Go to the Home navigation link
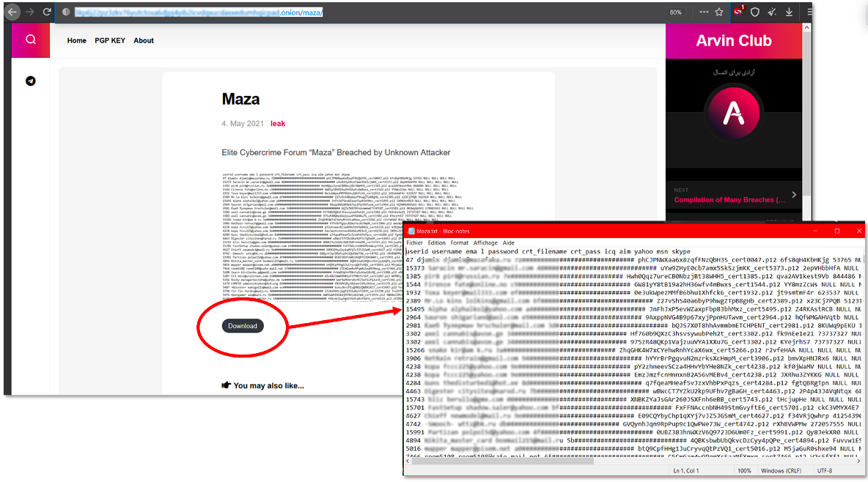This screenshot has height=482, width=868. tap(76, 40)
